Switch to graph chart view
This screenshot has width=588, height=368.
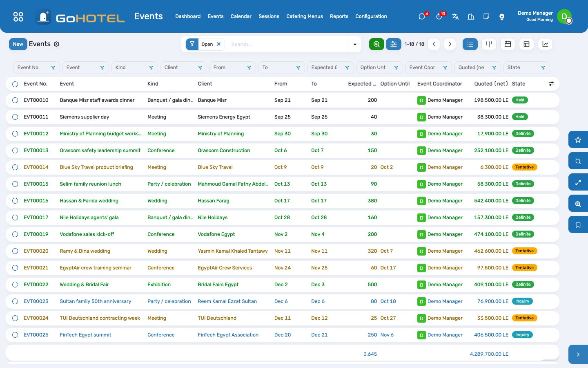coord(545,44)
